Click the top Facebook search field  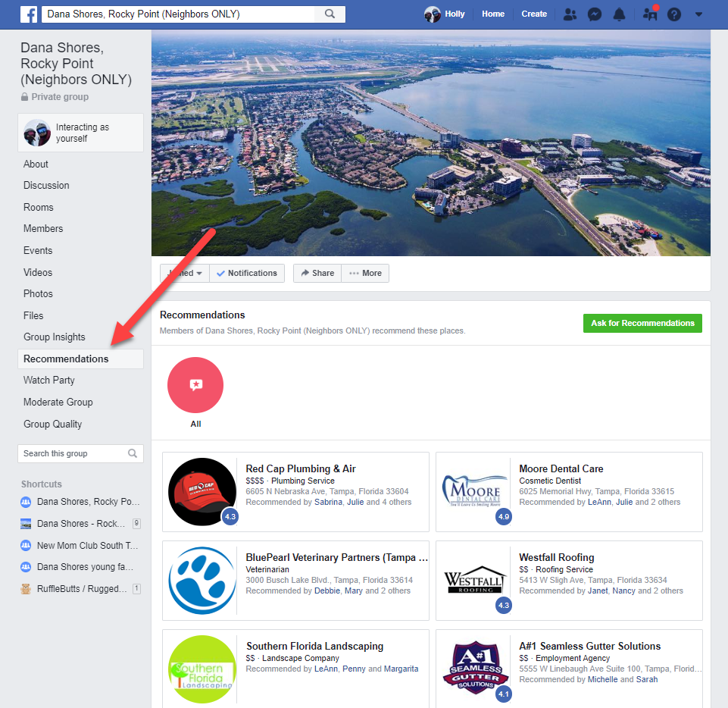(x=178, y=14)
